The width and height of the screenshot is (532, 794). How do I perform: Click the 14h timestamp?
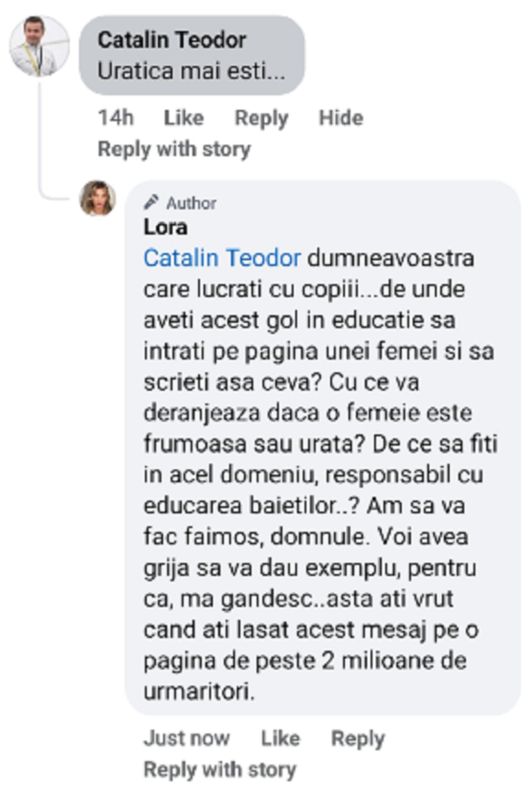(115, 118)
